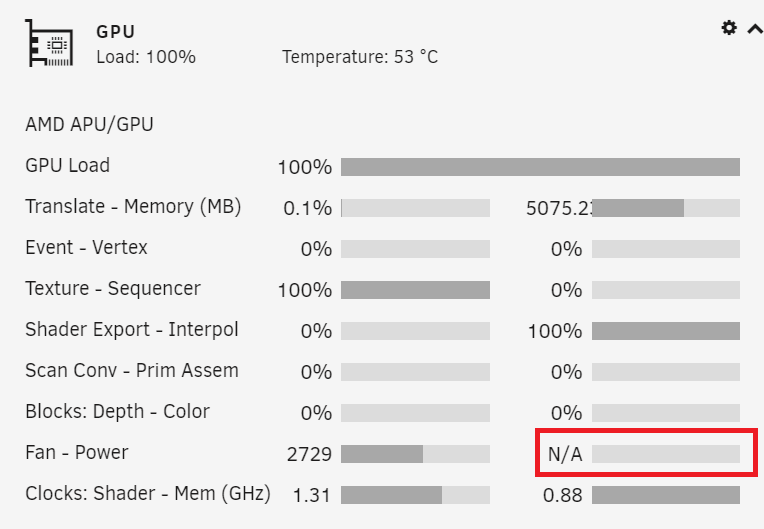The height and width of the screenshot is (529, 764).
Task: Open the GPU panel settings gear
Action: (x=729, y=28)
